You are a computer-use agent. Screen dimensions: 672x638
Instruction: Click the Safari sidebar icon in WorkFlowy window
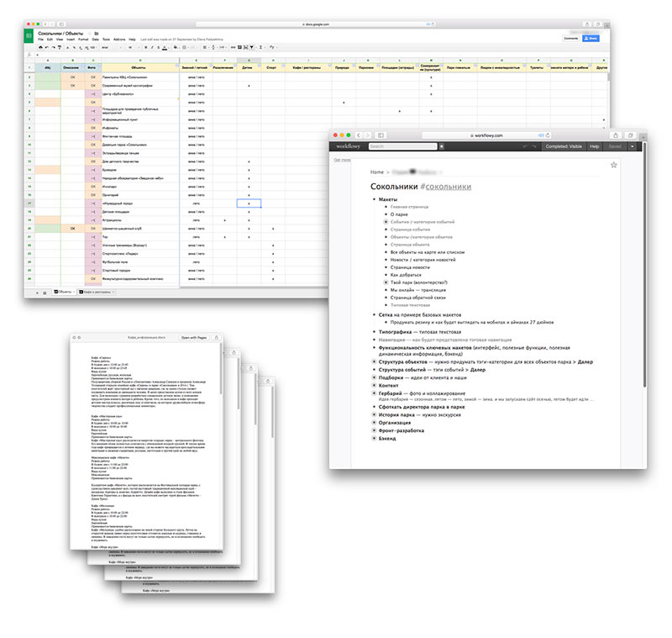[x=382, y=135]
